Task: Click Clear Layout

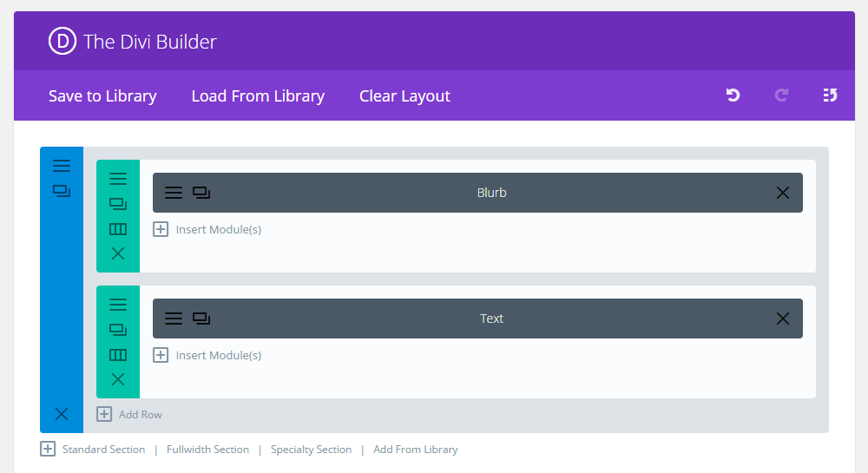Action: click(404, 95)
